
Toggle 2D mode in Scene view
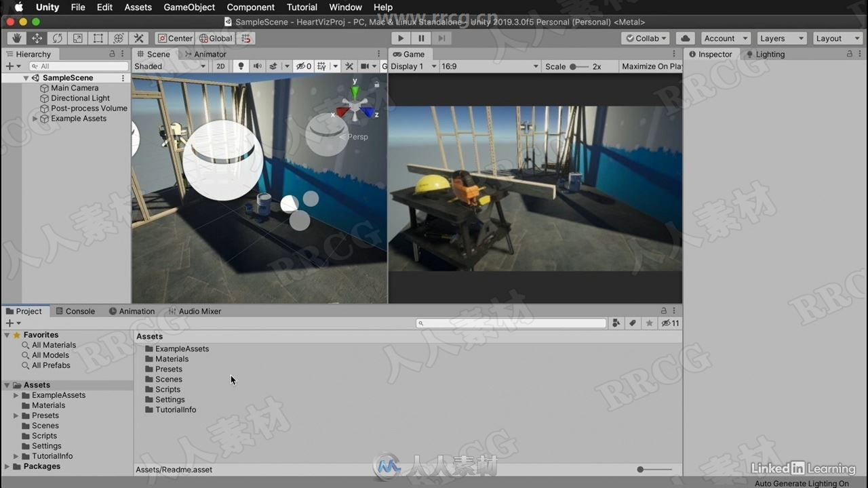point(220,66)
